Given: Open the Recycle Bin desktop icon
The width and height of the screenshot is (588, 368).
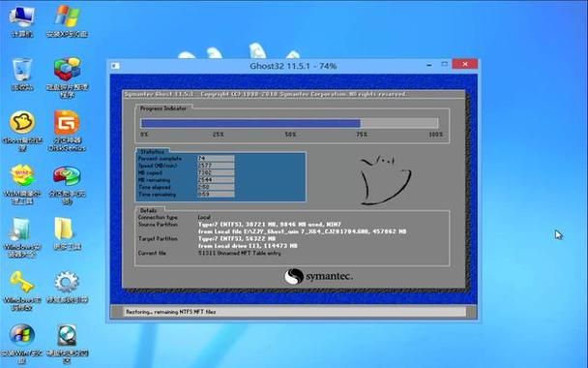Looking at the screenshot, I should click(22, 74).
